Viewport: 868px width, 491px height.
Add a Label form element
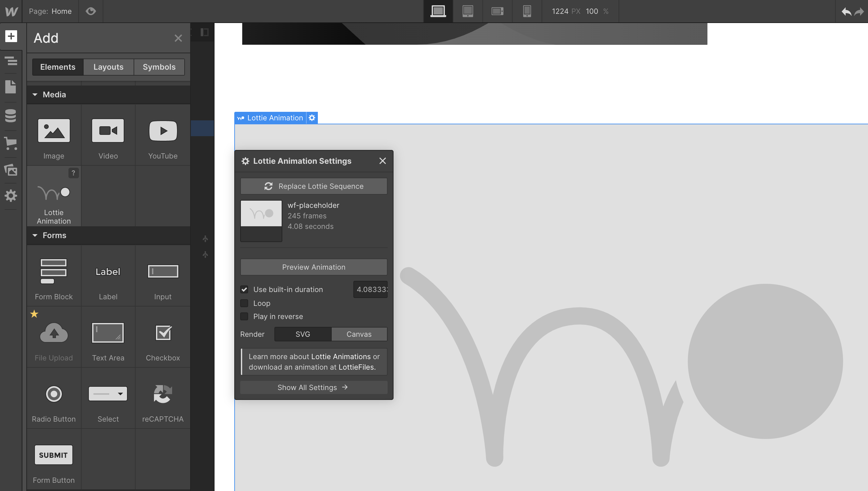coord(108,276)
